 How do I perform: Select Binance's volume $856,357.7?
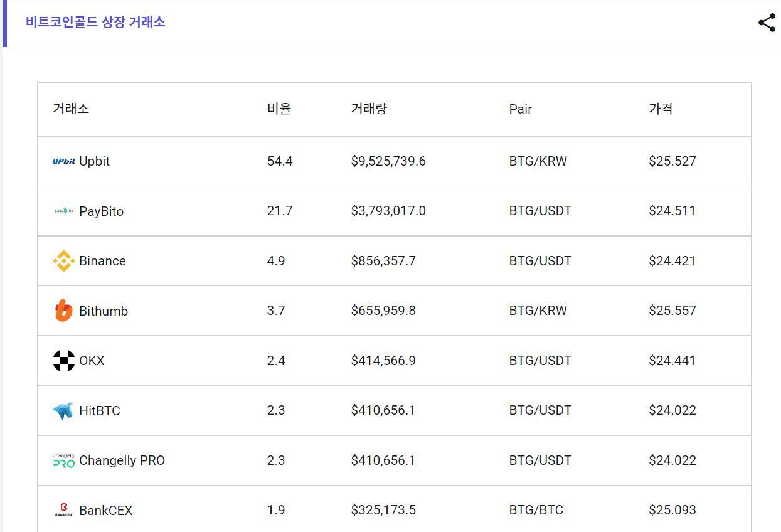pos(383,261)
